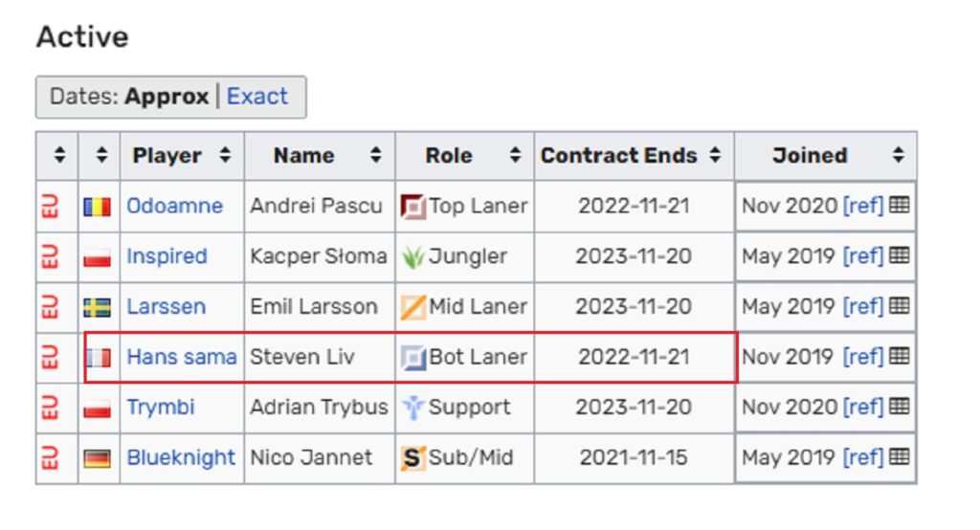Click the Swedish flag beside Larssen
The image size is (980, 530).
click(x=98, y=307)
